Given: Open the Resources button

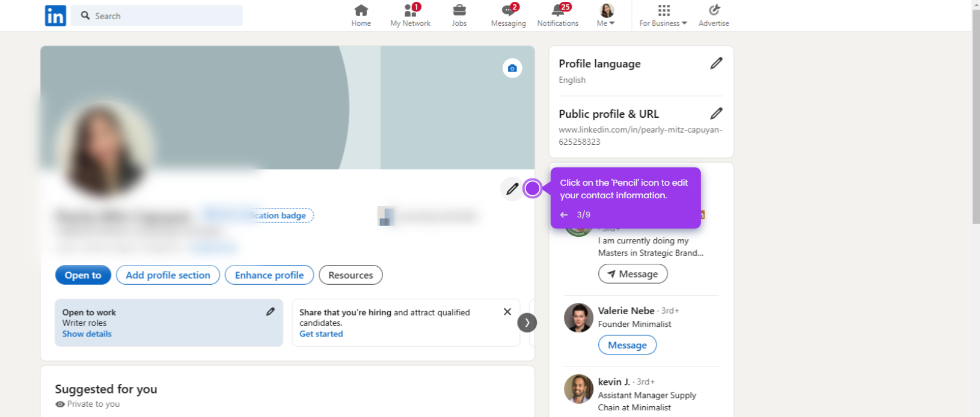Looking at the screenshot, I should (x=351, y=275).
